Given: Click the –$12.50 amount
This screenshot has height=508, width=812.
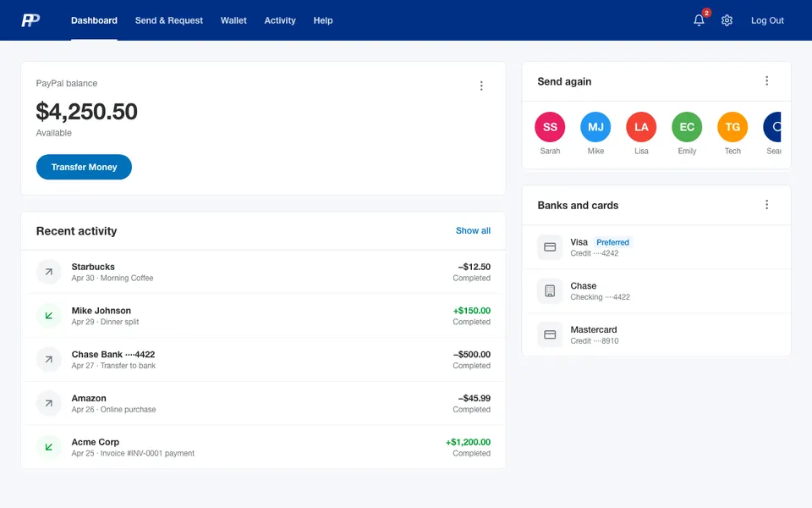Looking at the screenshot, I should (474, 267).
